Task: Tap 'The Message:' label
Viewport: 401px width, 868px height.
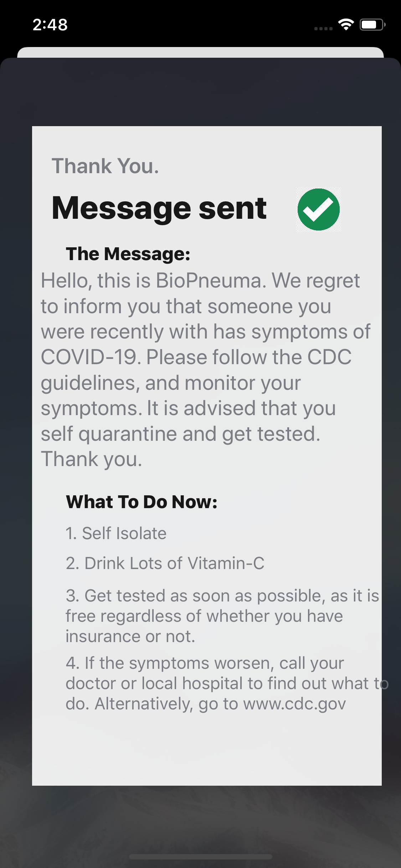Action: (x=128, y=254)
